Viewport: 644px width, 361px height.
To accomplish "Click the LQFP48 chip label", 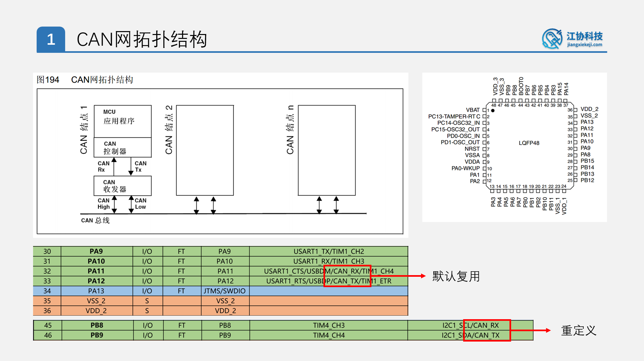I will pyautogui.click(x=529, y=143).
